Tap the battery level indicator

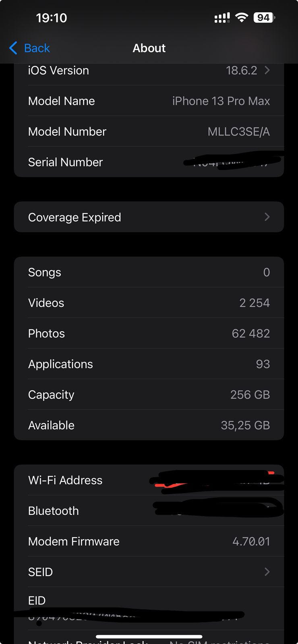point(264,17)
